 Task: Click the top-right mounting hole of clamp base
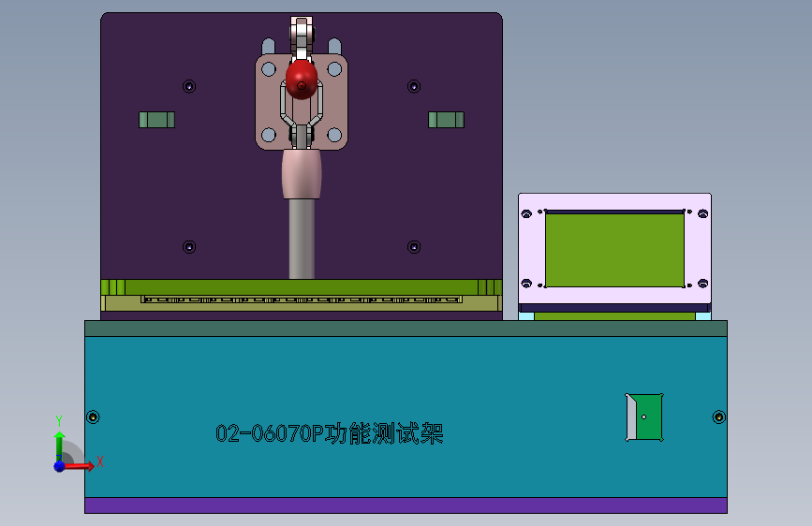click(x=334, y=69)
